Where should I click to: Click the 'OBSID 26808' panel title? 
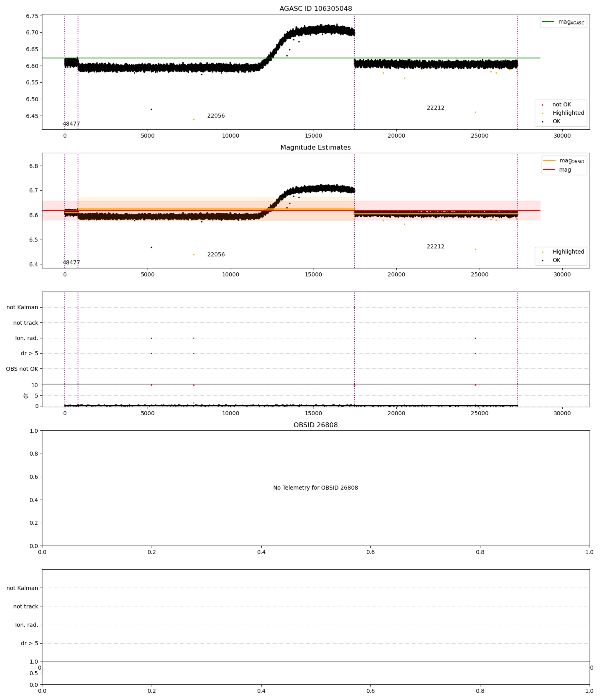tap(316, 425)
